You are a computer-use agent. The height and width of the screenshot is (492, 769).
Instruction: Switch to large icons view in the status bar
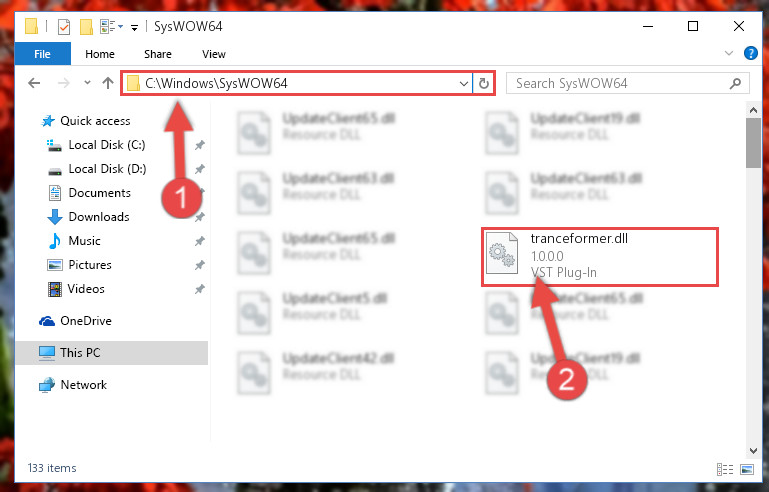[747, 469]
